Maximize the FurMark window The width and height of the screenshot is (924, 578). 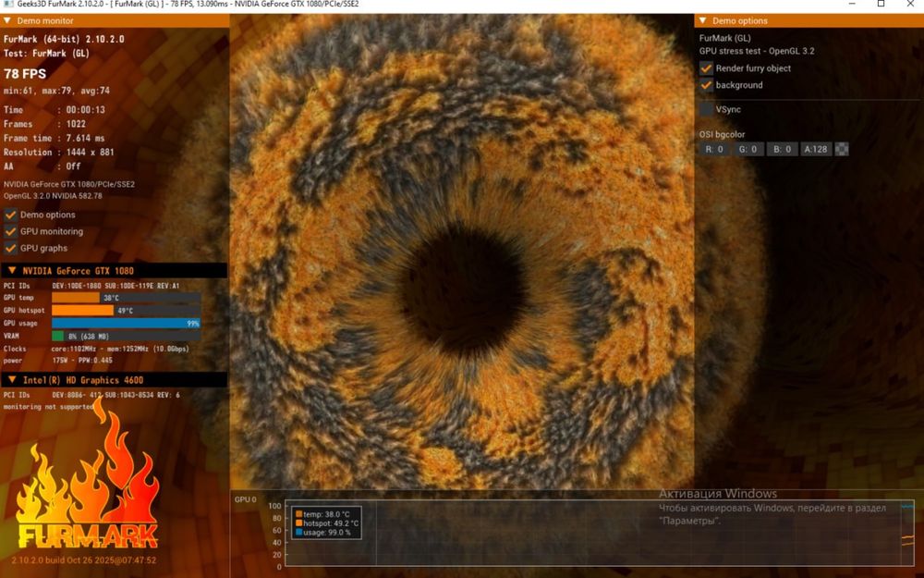[x=881, y=4]
